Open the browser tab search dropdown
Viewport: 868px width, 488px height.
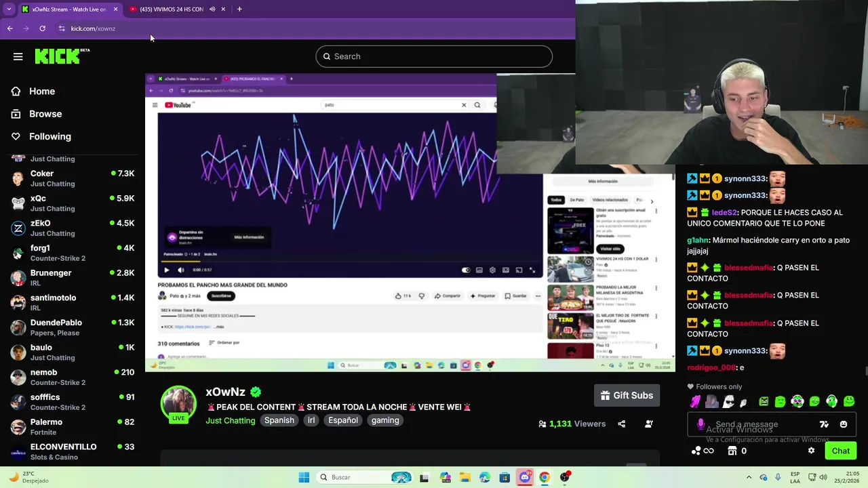(9, 9)
